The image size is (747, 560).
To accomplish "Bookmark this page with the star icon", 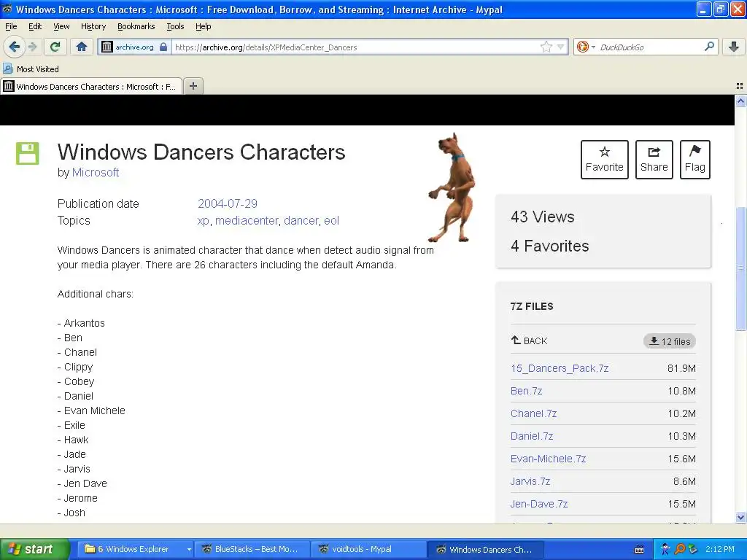I will 546,47.
